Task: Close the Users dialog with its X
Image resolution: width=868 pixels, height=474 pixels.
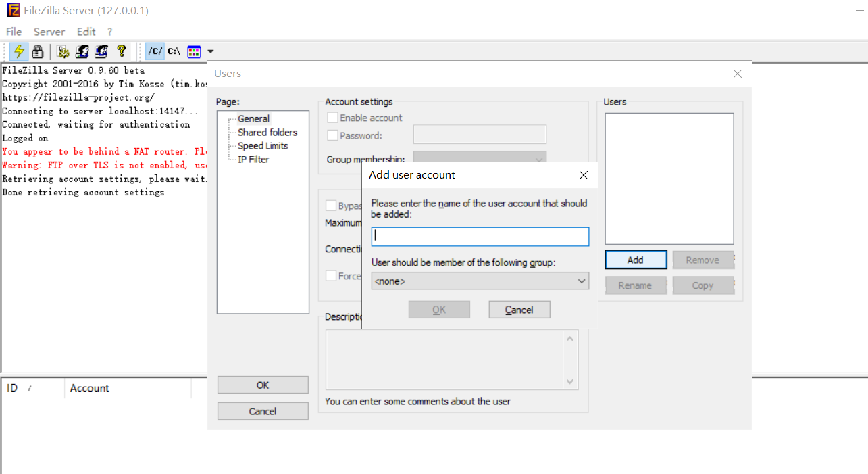Action: coord(738,74)
